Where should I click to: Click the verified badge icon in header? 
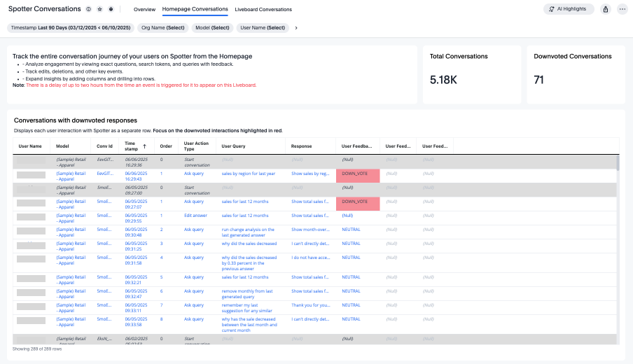(x=111, y=10)
